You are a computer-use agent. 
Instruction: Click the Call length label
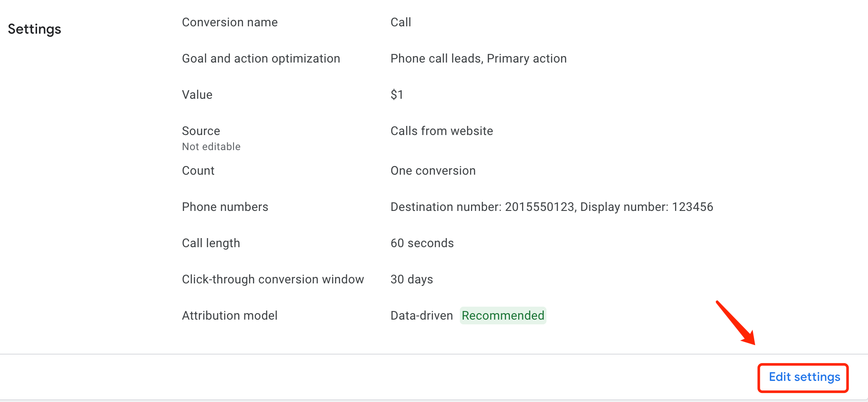[x=211, y=243]
